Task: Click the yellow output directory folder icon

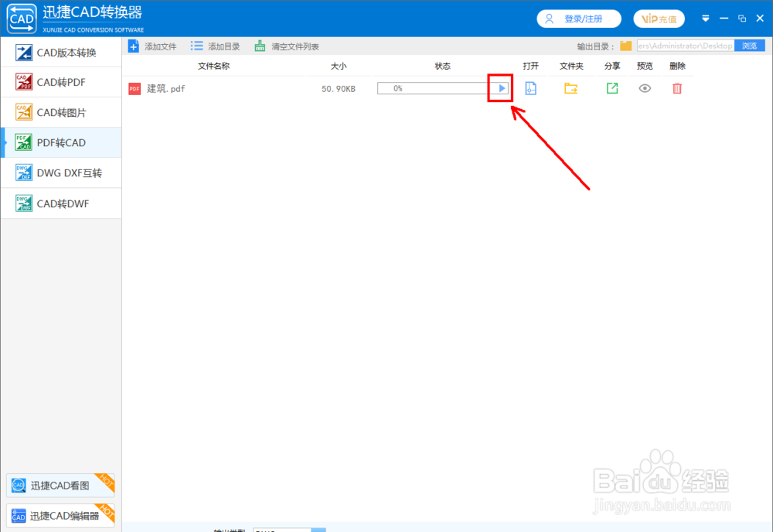Action: coord(625,46)
